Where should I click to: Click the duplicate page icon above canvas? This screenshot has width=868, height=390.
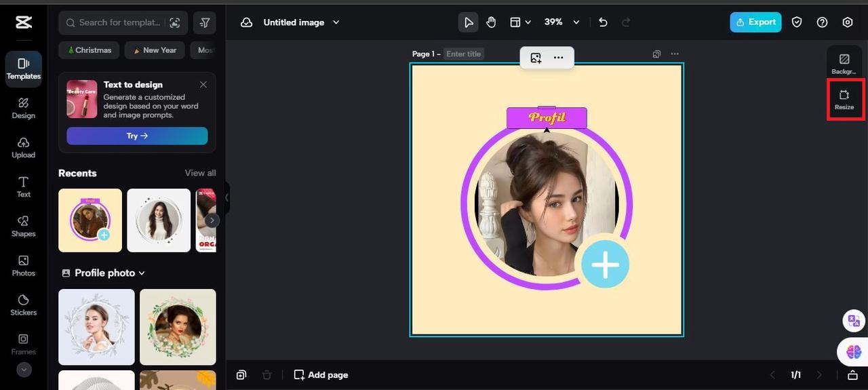click(x=656, y=54)
